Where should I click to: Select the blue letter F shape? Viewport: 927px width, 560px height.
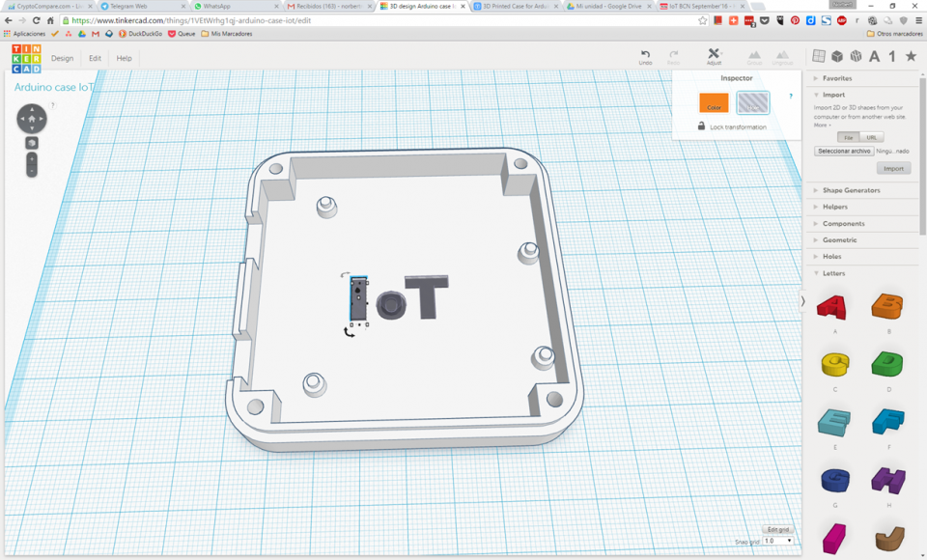click(x=888, y=421)
